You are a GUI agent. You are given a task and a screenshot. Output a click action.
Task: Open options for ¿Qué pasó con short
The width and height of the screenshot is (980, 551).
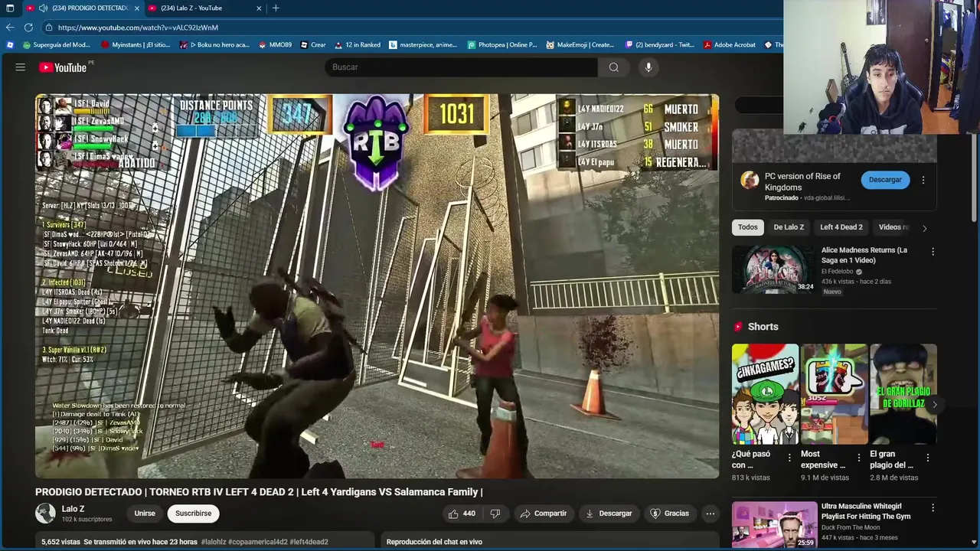coord(789,458)
